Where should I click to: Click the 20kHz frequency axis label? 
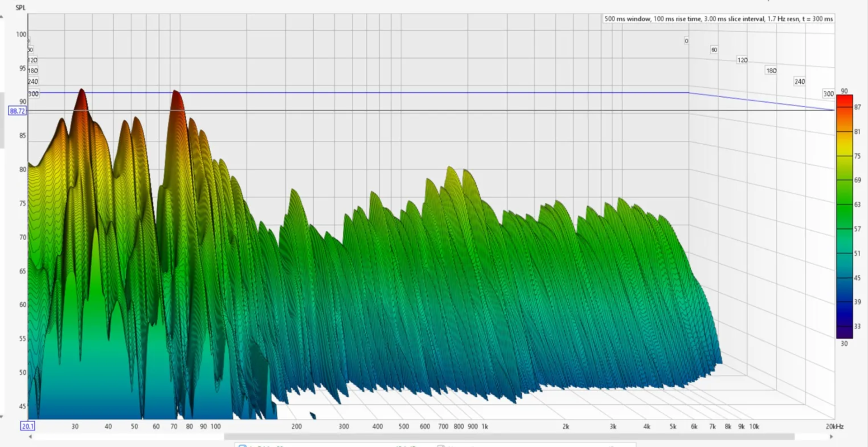(834, 426)
